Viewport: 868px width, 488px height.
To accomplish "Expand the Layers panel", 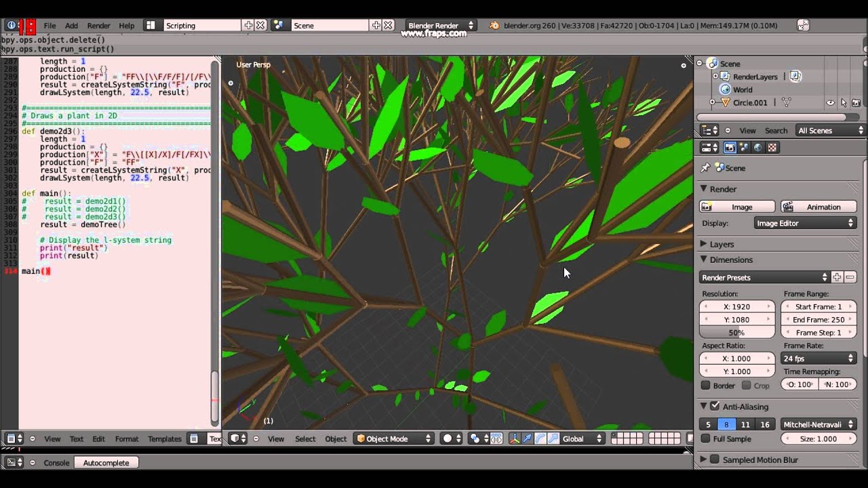I will point(722,244).
